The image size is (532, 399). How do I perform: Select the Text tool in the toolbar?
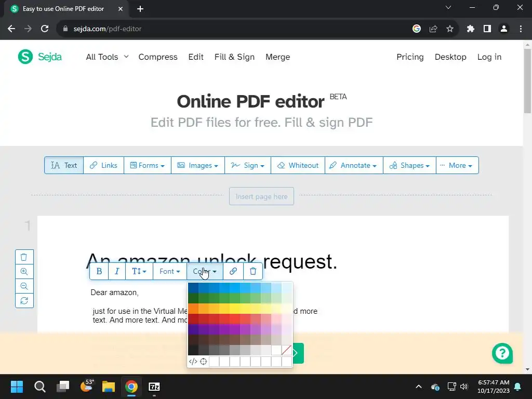tap(64, 165)
